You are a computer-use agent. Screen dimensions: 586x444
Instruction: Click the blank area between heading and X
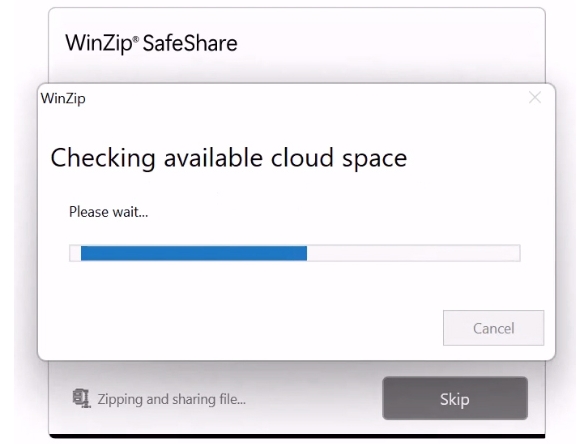pos(467,157)
